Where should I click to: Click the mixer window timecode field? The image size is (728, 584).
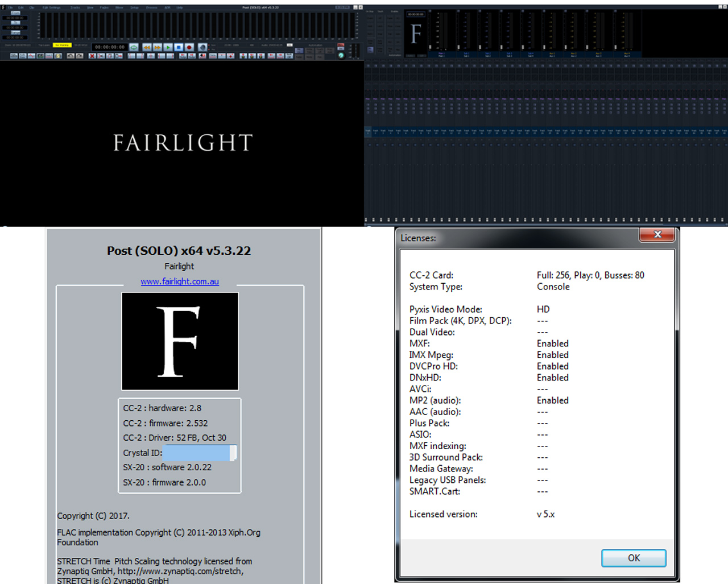(x=416, y=14)
